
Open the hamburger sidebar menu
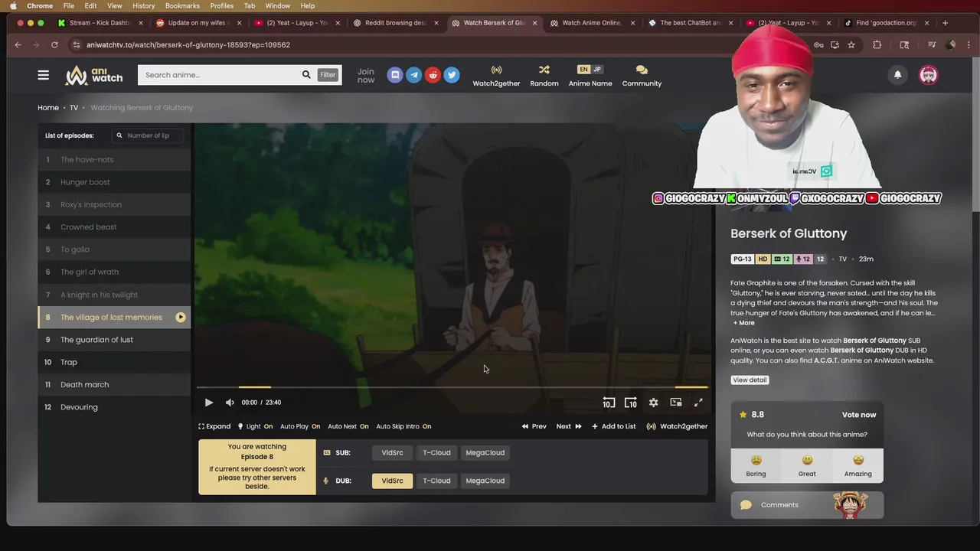[x=44, y=75]
